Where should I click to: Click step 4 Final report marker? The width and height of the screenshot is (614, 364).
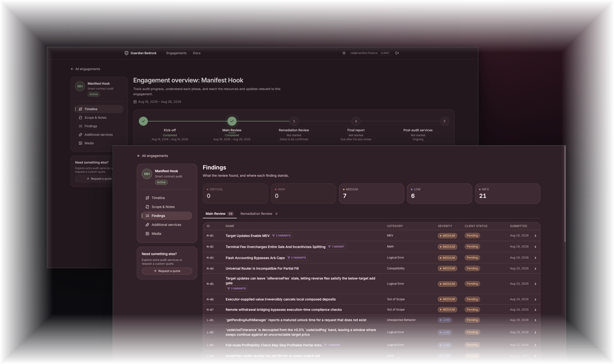click(356, 121)
